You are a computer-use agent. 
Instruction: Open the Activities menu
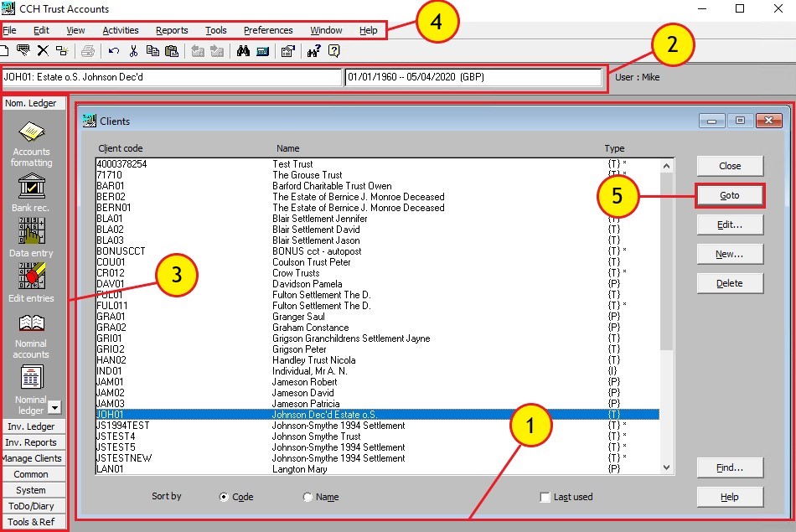(121, 30)
